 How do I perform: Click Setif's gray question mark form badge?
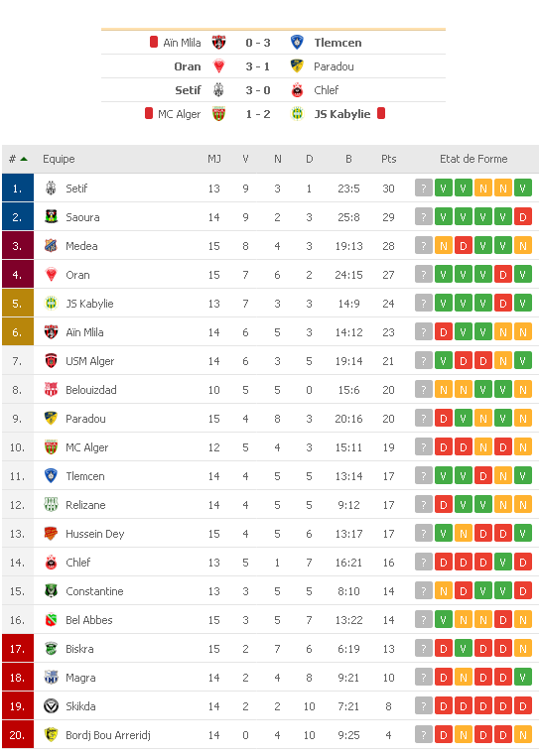[424, 189]
